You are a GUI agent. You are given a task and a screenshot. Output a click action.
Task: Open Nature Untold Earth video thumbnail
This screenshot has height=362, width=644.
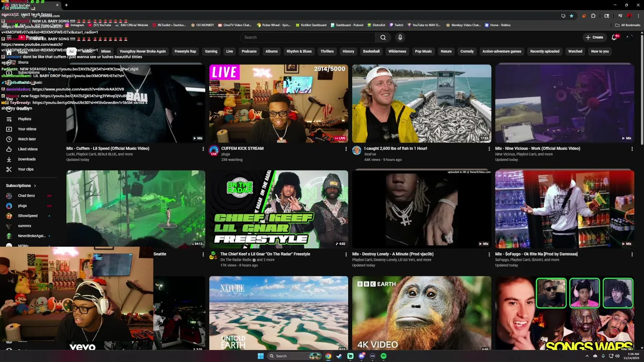[x=279, y=314]
